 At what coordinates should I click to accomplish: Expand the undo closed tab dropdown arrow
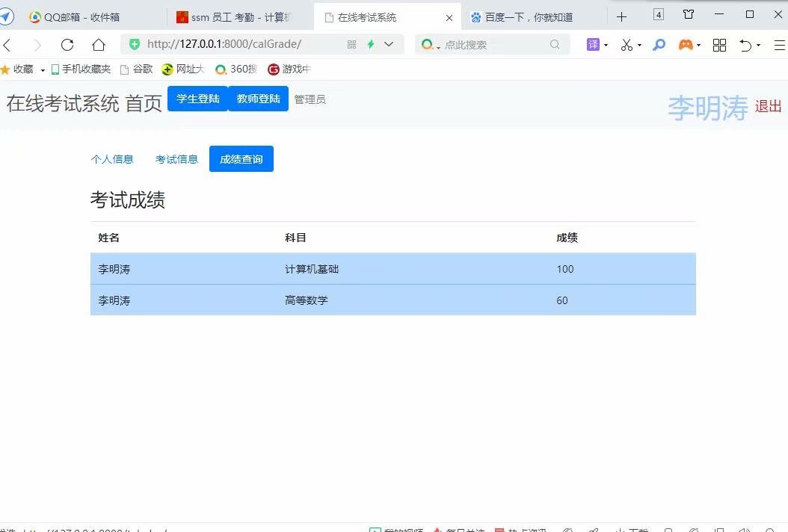(758, 46)
